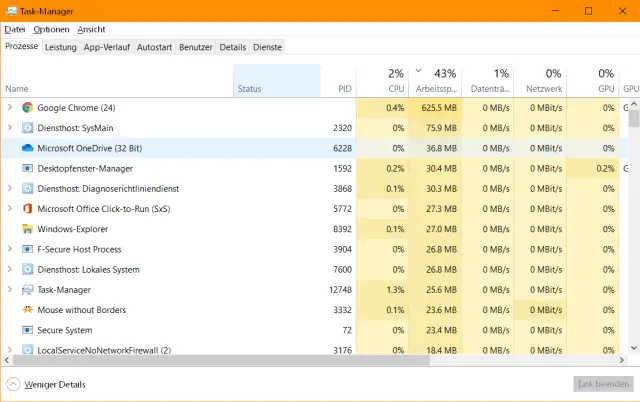Select the Microsoft OneDrive cloud icon

click(x=27, y=148)
